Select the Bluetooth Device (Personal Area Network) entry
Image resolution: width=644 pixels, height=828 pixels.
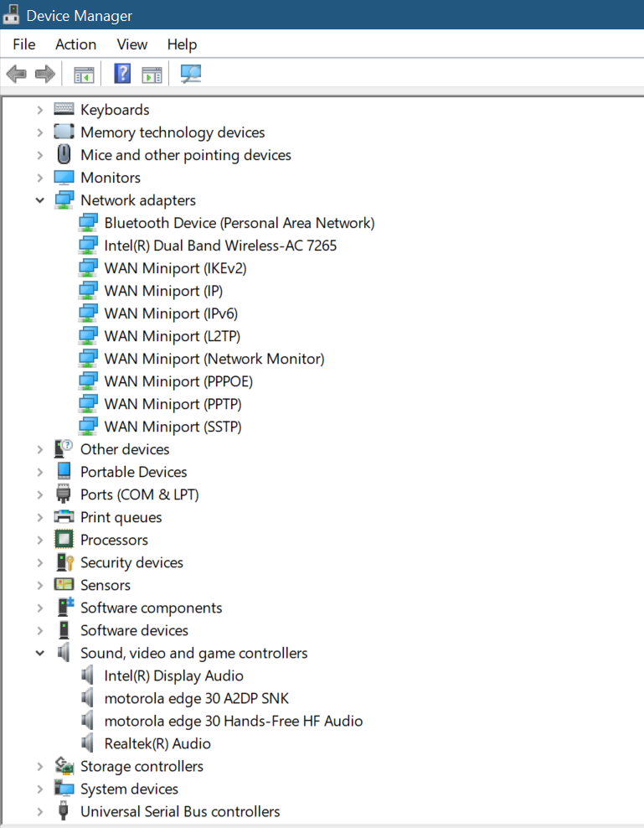click(x=239, y=222)
